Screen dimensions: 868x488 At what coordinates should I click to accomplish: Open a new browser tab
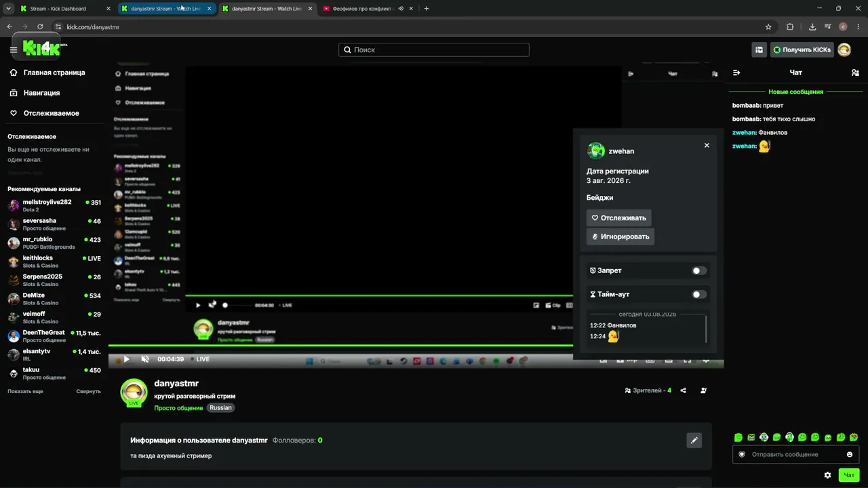(427, 9)
